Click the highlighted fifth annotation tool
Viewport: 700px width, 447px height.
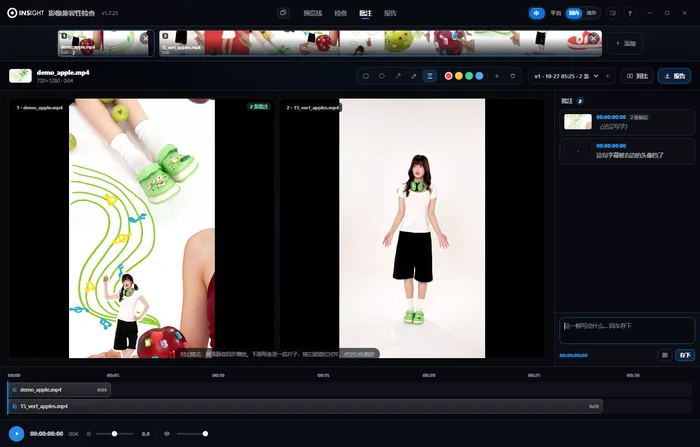[429, 76]
